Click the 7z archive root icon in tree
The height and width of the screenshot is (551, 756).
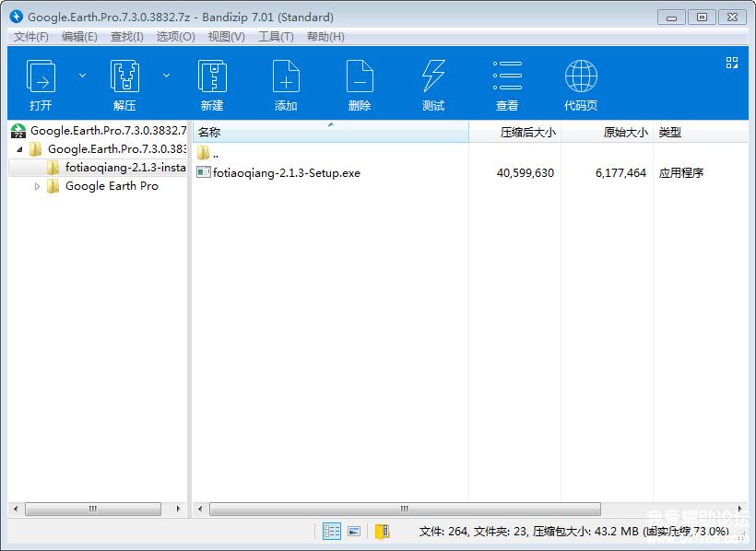click(x=18, y=131)
